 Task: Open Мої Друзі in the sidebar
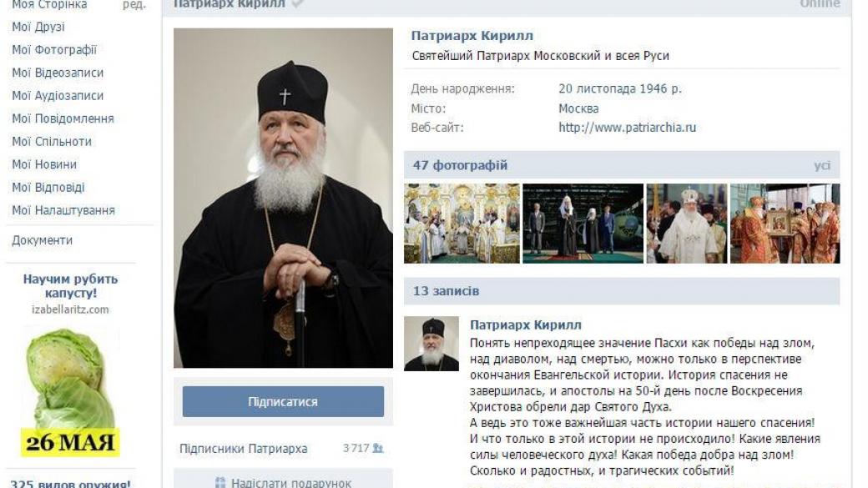(x=38, y=27)
